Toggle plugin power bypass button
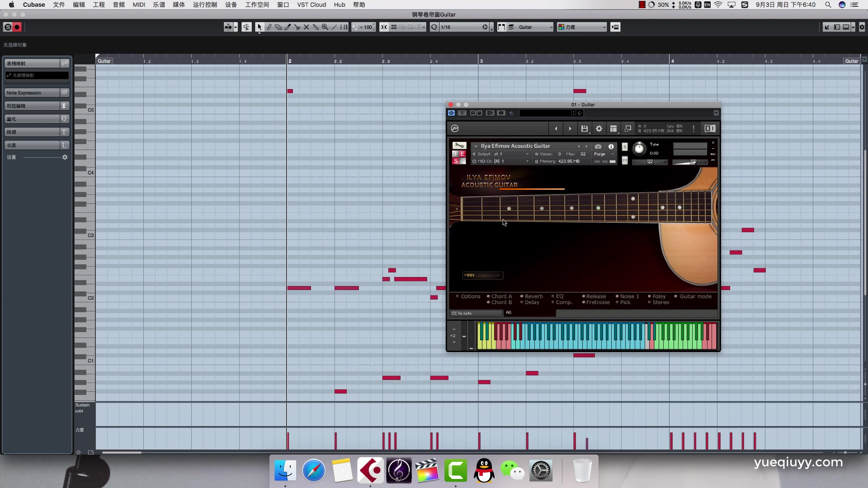The image size is (868, 488). pyautogui.click(x=451, y=113)
